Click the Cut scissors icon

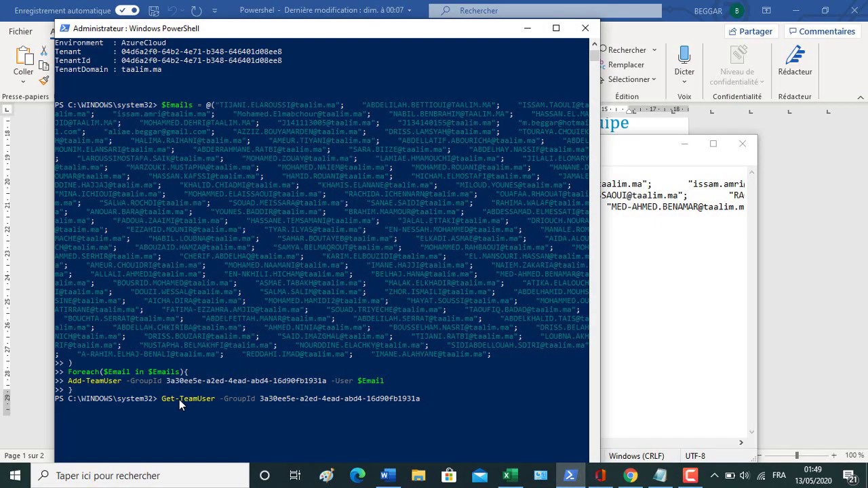click(x=44, y=51)
